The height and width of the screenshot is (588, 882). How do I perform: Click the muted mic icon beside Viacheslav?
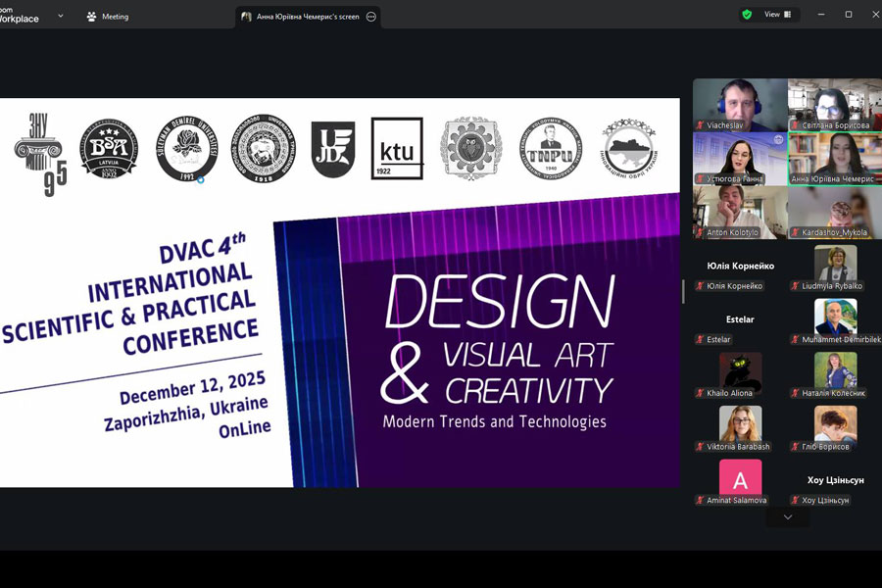tap(700, 125)
